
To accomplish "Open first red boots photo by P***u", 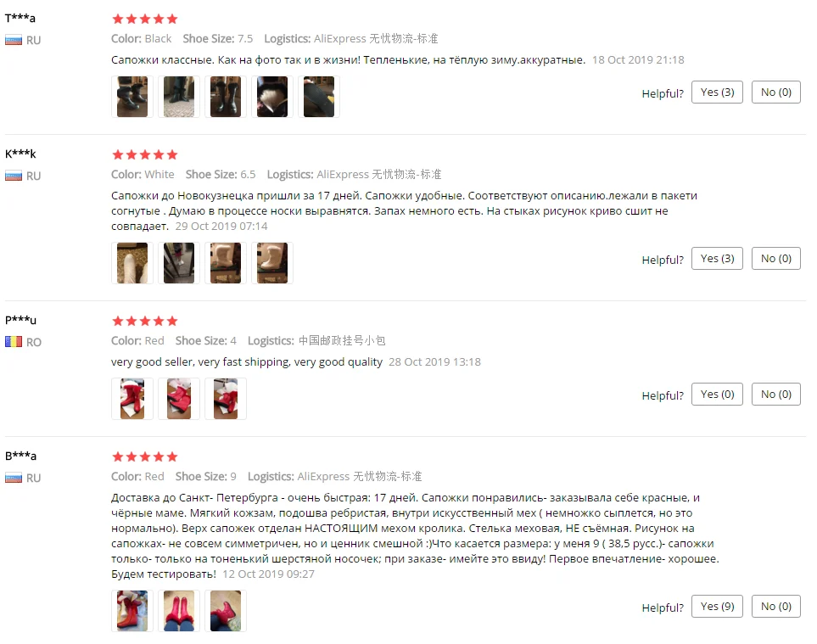I will pyautogui.click(x=132, y=399).
